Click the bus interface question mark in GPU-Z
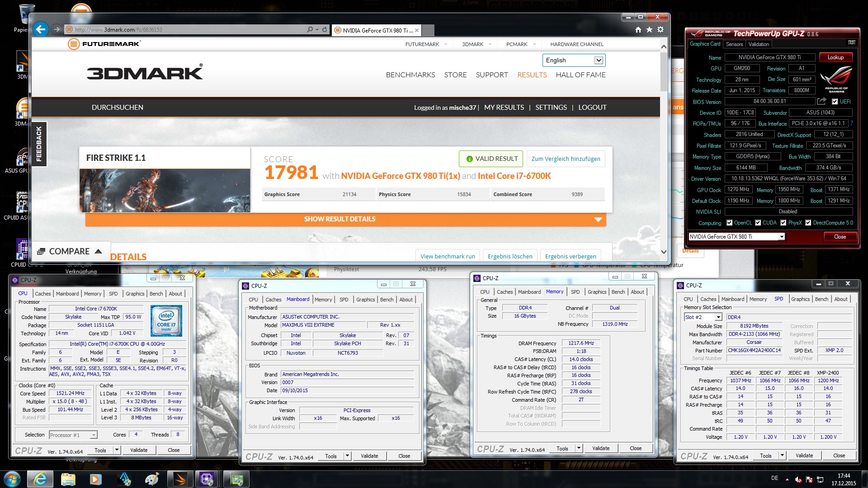 (851, 123)
